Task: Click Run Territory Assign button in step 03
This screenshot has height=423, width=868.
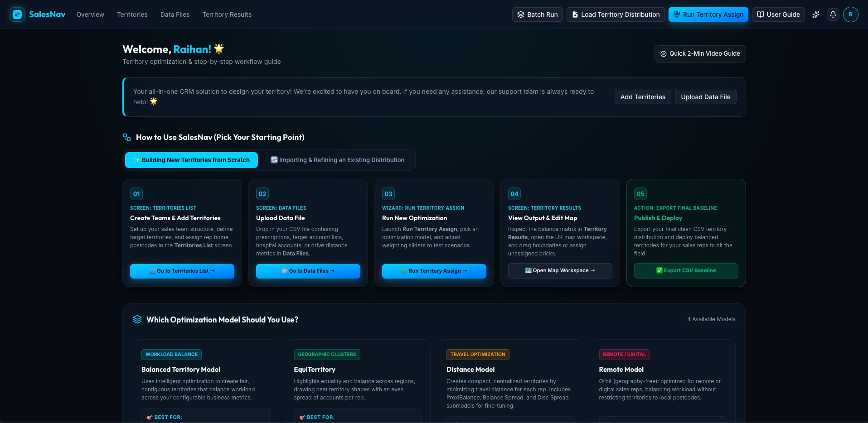Action: [434, 271]
